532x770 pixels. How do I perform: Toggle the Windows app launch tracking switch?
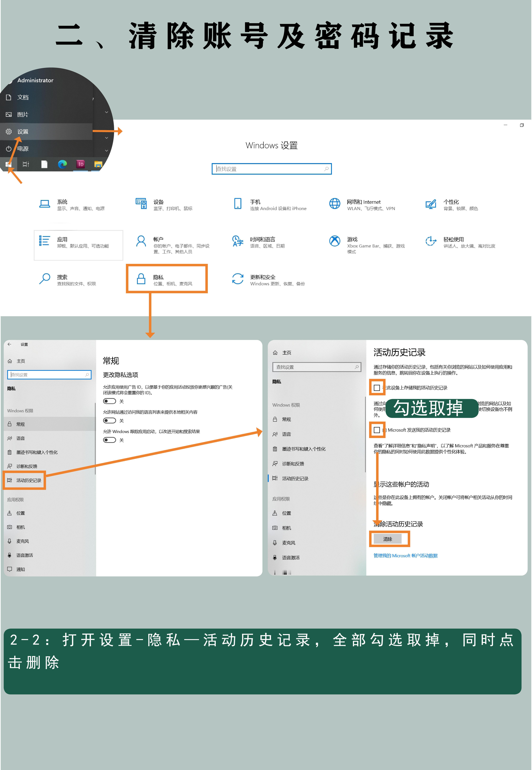(109, 440)
